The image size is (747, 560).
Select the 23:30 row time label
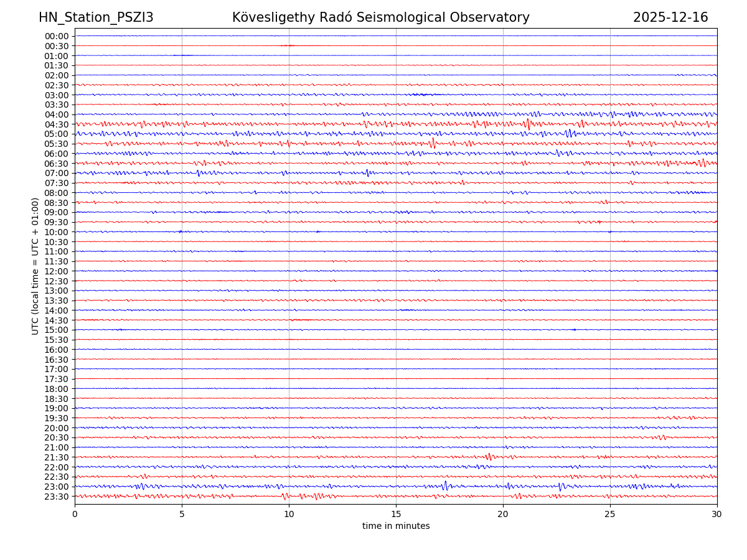57,497
